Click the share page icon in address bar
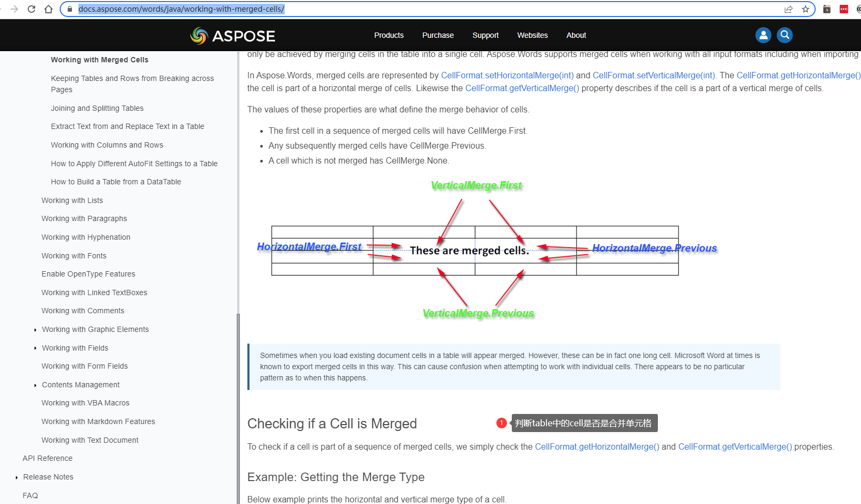 (788, 9)
